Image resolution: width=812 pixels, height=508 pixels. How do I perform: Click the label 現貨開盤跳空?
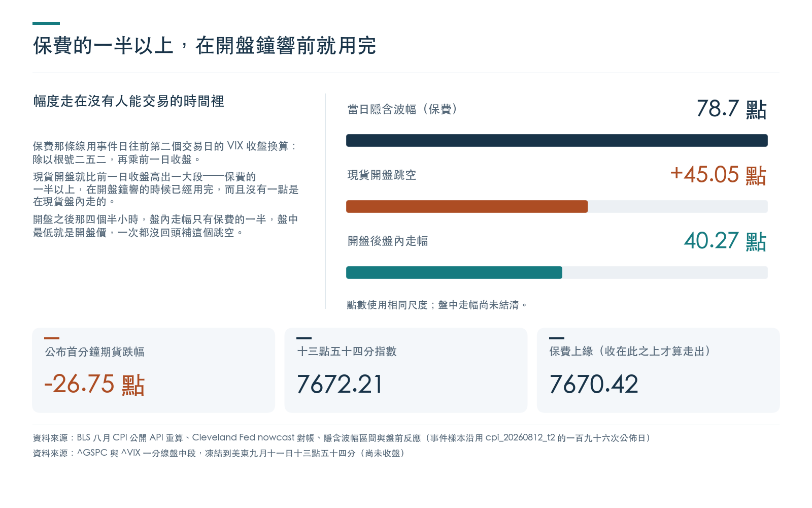tap(382, 175)
